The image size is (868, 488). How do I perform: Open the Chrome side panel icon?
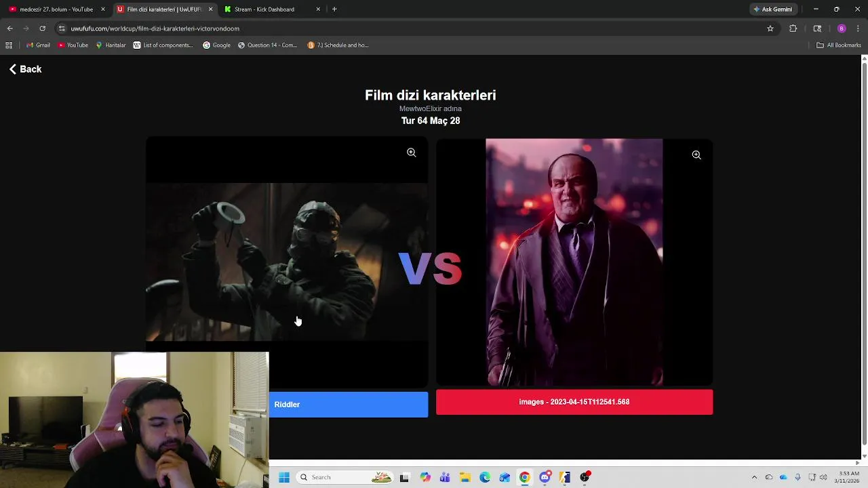tap(817, 28)
